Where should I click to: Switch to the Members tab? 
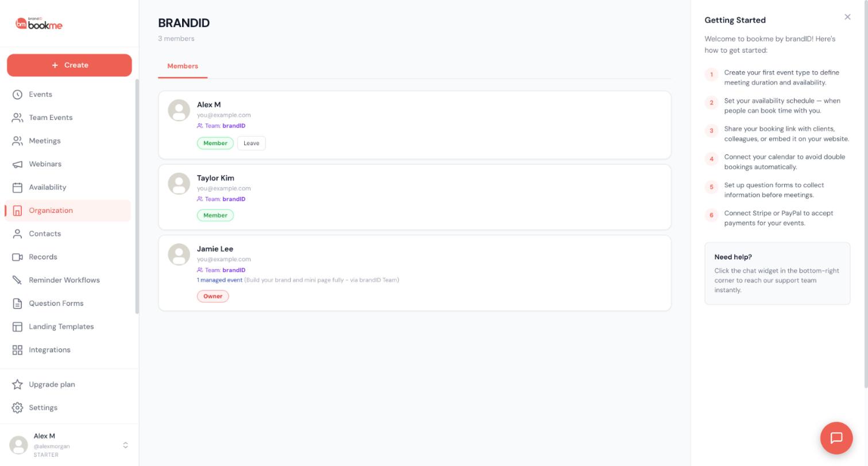tap(183, 66)
